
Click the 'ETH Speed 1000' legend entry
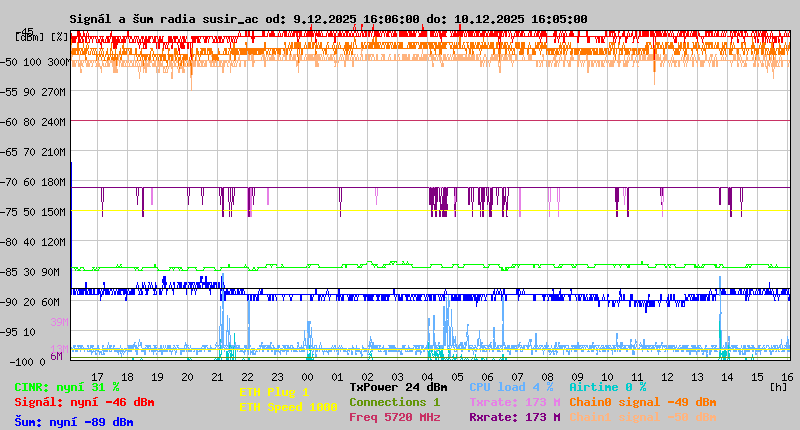click(288, 407)
